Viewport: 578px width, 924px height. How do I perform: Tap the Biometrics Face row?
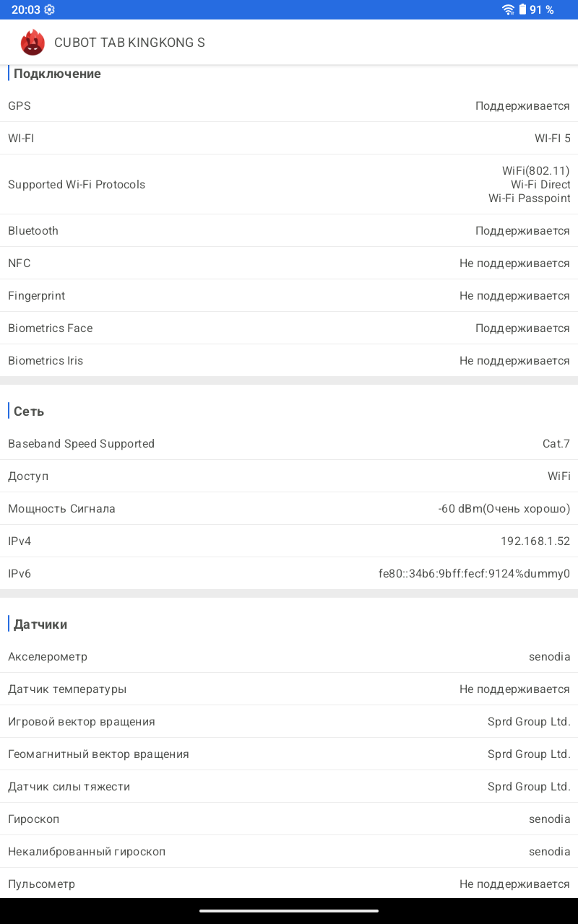click(x=289, y=328)
